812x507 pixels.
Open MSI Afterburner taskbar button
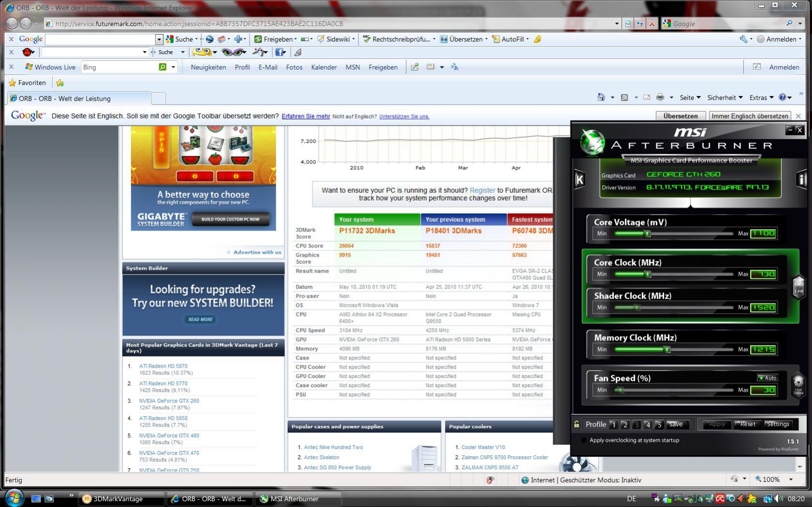click(298, 499)
